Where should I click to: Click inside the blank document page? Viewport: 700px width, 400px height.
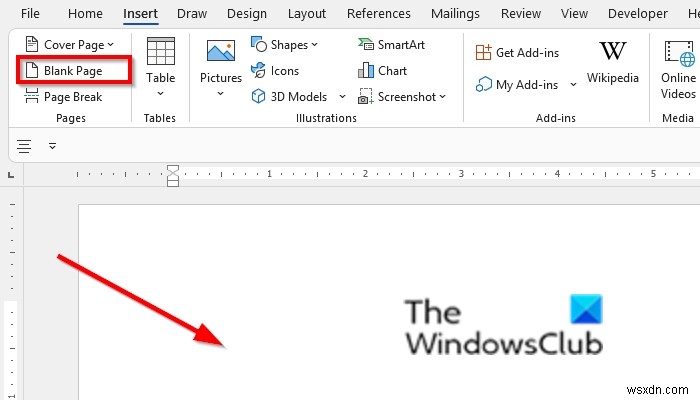[x=389, y=302]
